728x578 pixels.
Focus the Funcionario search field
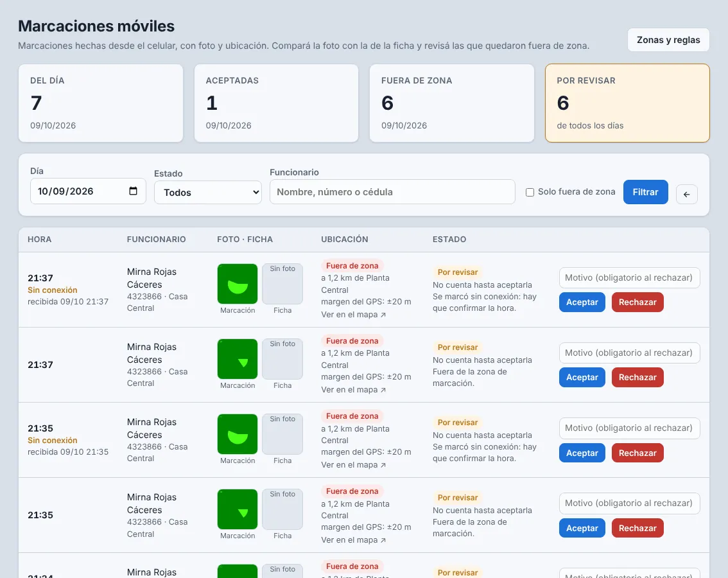(392, 192)
